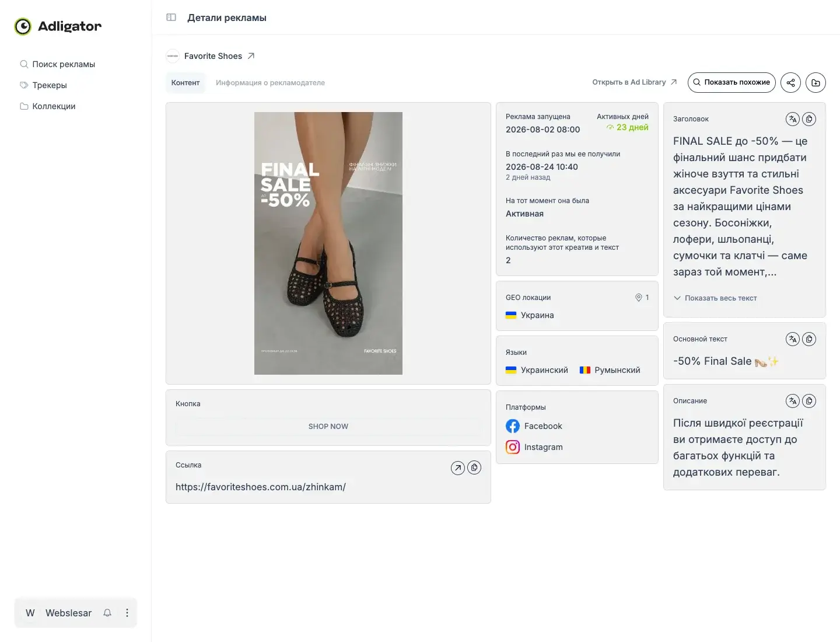This screenshot has width=840, height=642.
Task: Click the folder icon beside Коллекции
Action: (24, 106)
